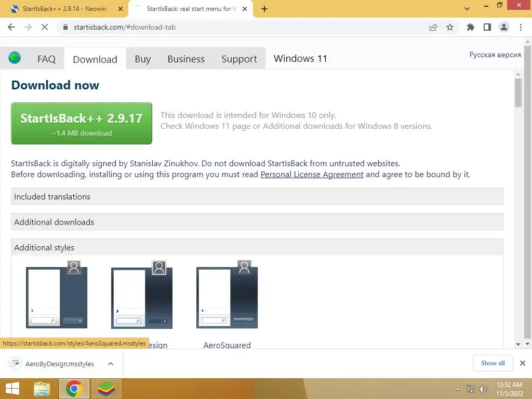Click Chrome icon in taskbar
Viewport: 532px width, 399px height.
[x=74, y=389]
